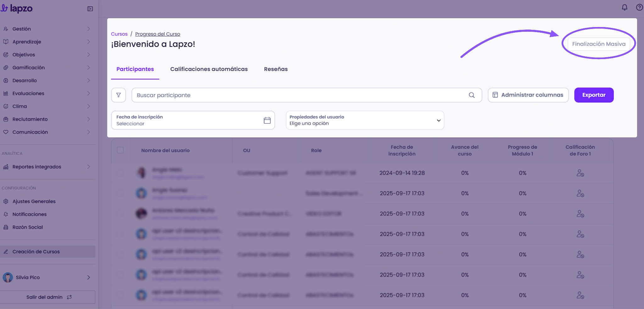
Task: Expand the Desarrollo menu chevron
Action: point(89,80)
